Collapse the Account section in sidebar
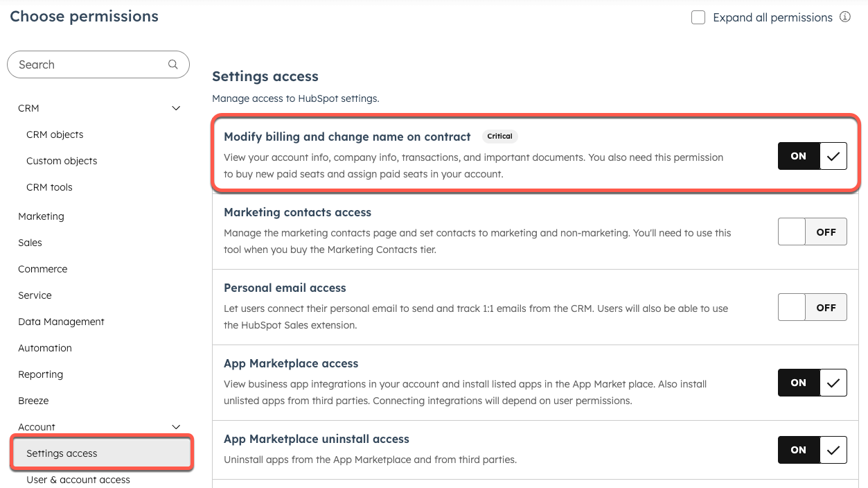This screenshot has width=868, height=488. point(175,427)
